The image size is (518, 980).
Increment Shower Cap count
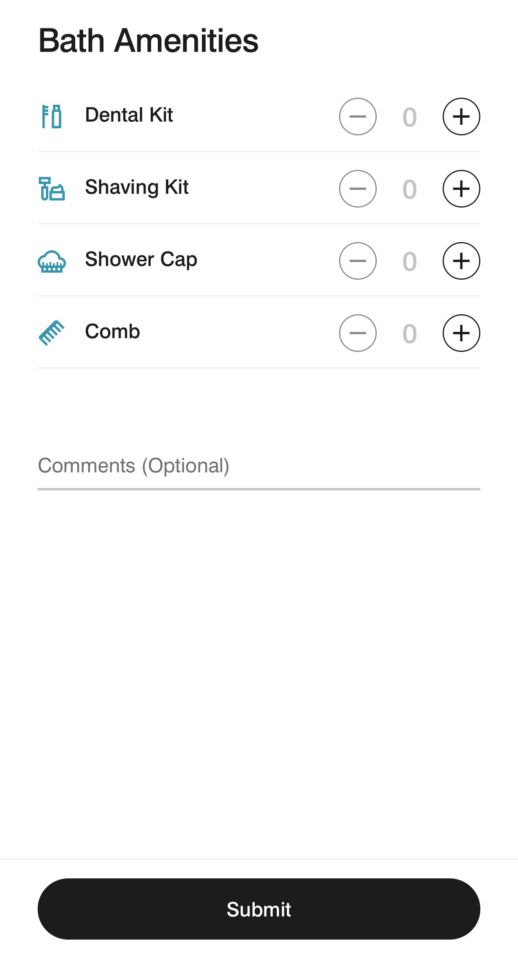[461, 261]
